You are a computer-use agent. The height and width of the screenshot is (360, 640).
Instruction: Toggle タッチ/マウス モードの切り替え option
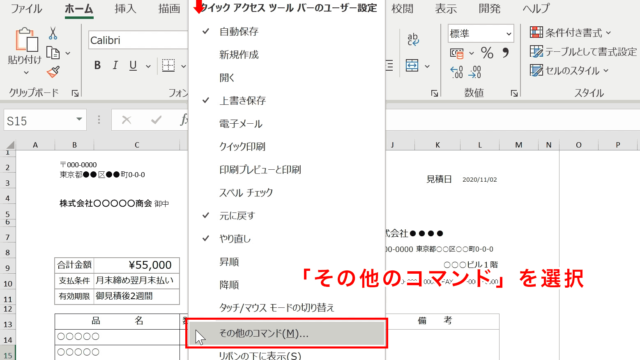(x=287, y=308)
